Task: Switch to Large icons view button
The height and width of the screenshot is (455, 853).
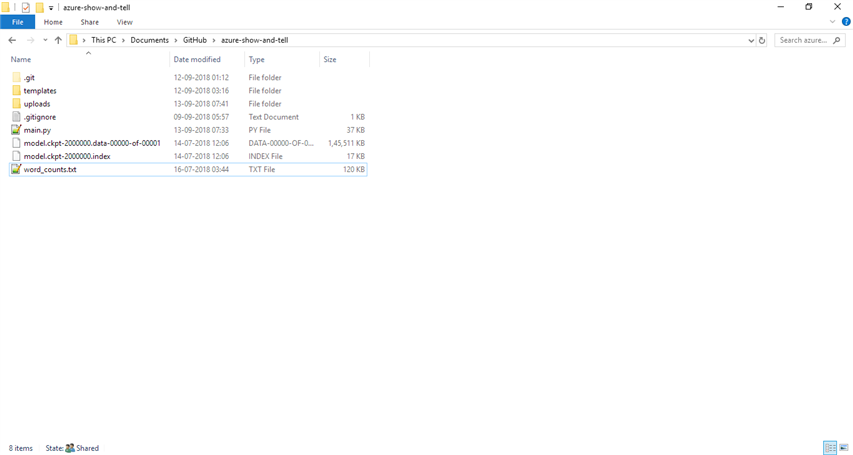Action: [x=844, y=448]
